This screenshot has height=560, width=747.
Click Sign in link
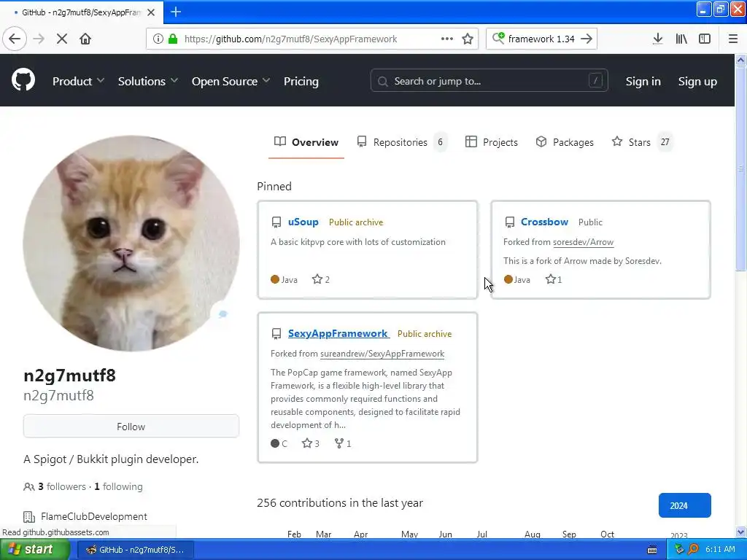[x=643, y=82]
